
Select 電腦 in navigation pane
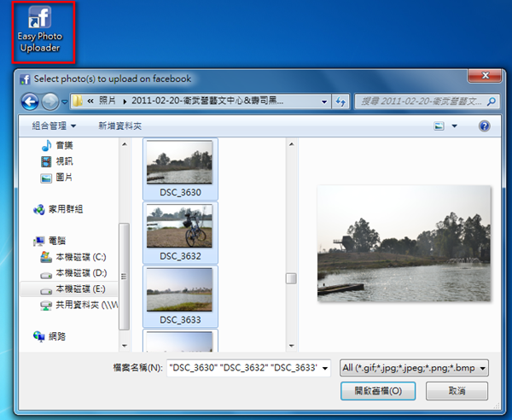click(49, 241)
